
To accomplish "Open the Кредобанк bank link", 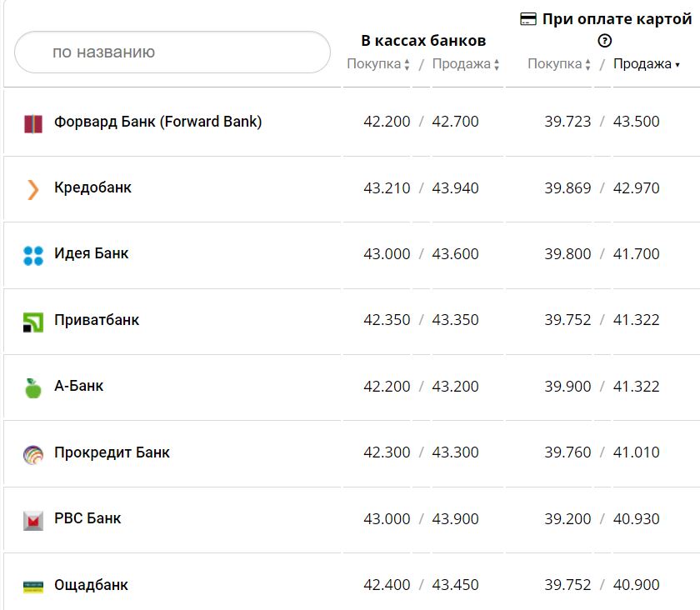I will [92, 187].
